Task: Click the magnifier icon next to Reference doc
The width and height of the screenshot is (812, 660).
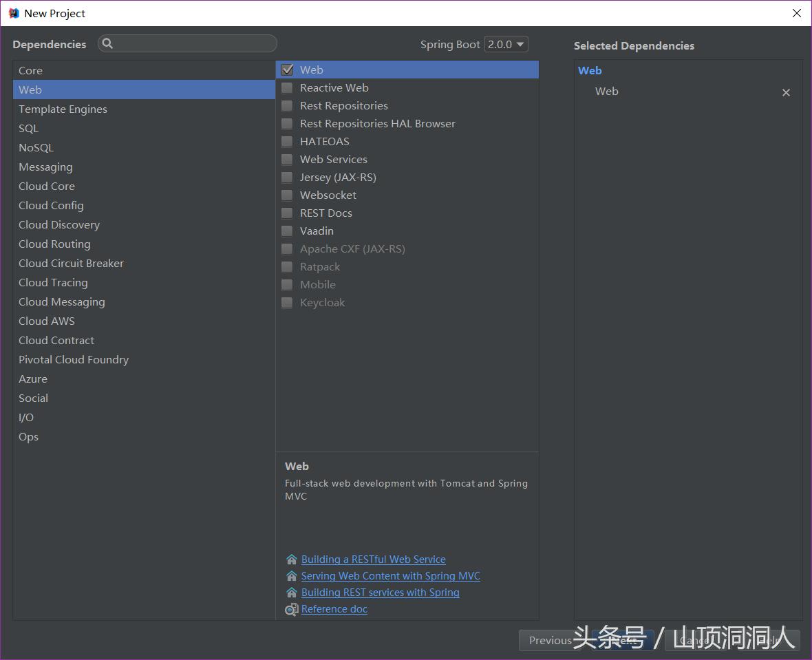Action: point(290,609)
